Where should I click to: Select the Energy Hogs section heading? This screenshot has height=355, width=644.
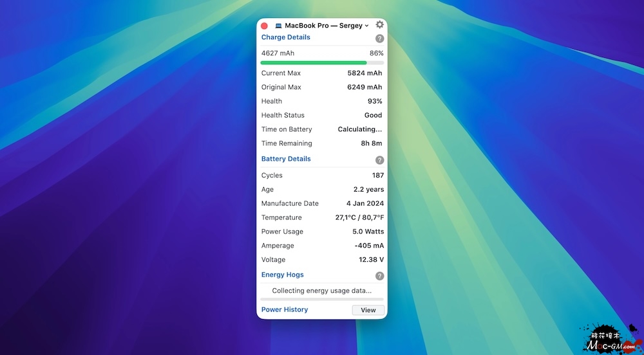click(x=282, y=275)
